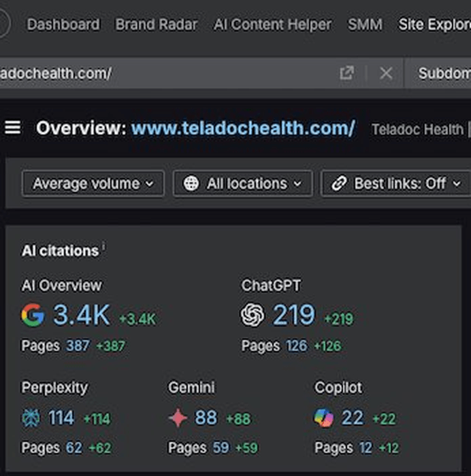Viewport: 471px width, 476px height.
Task: Click the ChatGPT label
Action: tap(271, 286)
